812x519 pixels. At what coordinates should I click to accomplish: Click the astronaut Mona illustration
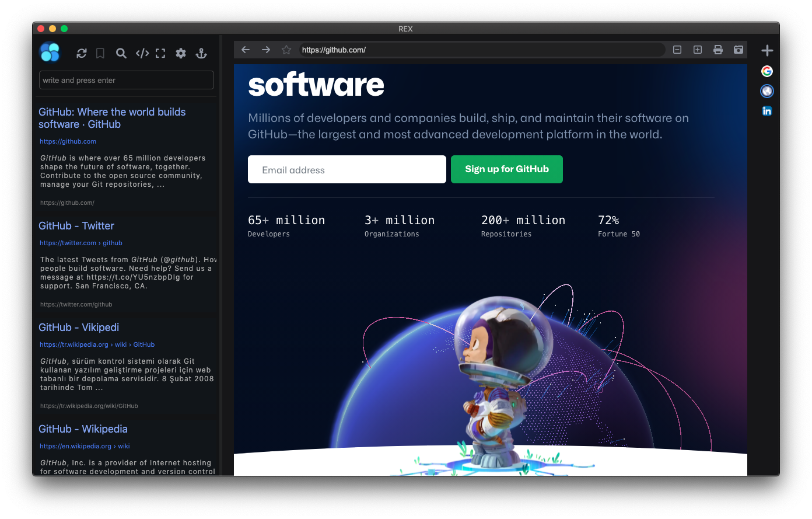502,382
